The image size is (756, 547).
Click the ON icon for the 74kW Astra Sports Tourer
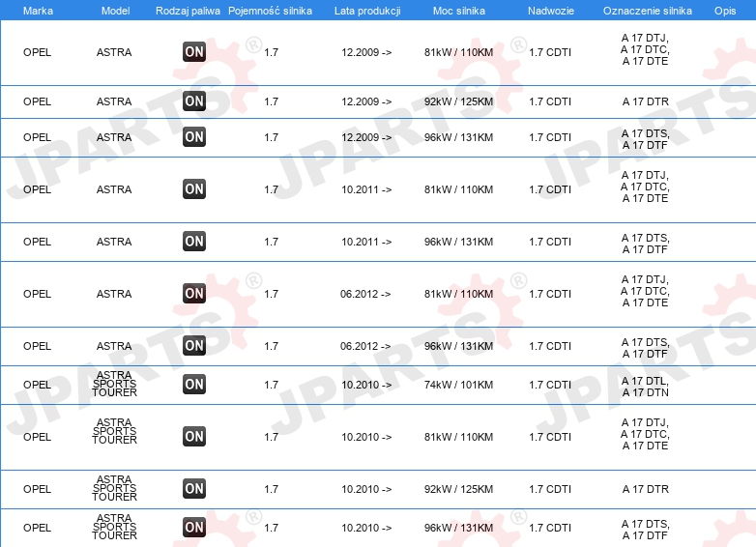pyautogui.click(x=194, y=385)
